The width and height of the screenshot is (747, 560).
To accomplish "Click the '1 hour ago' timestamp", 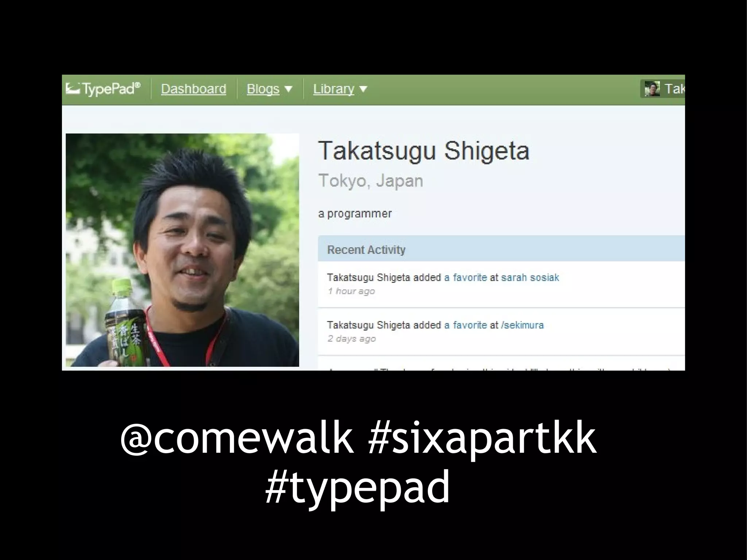I will (x=351, y=291).
